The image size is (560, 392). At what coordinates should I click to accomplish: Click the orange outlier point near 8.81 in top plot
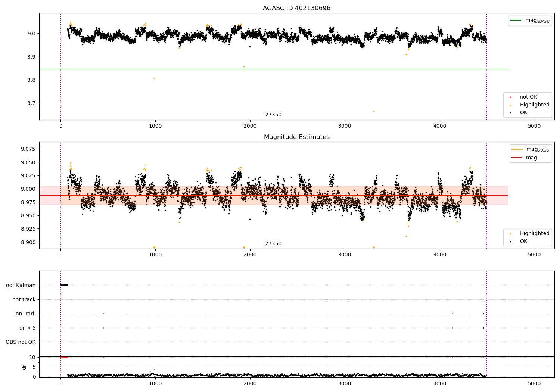(154, 78)
